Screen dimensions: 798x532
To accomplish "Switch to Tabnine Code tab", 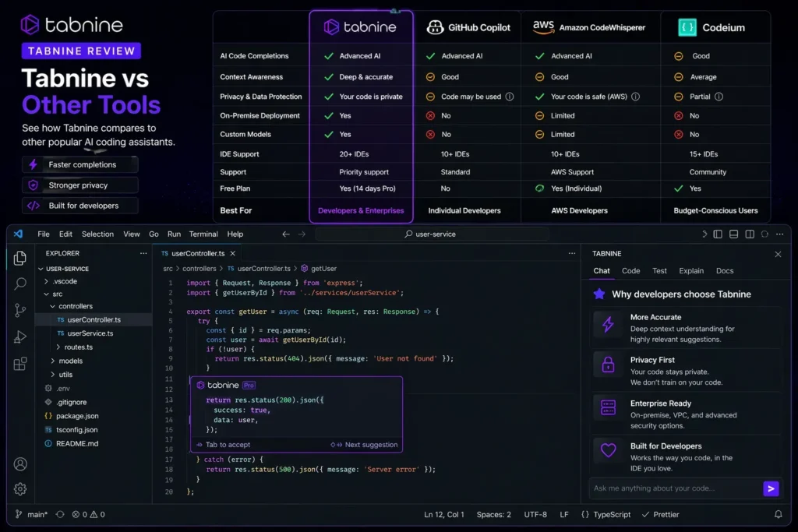I will click(630, 271).
